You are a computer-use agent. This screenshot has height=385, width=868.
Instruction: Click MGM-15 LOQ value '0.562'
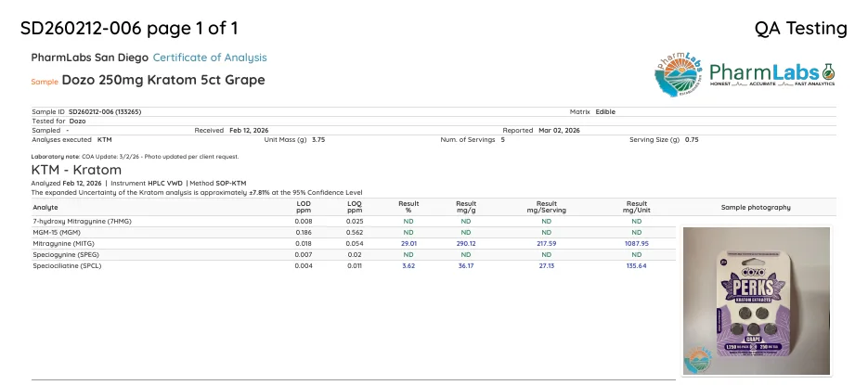355,232
